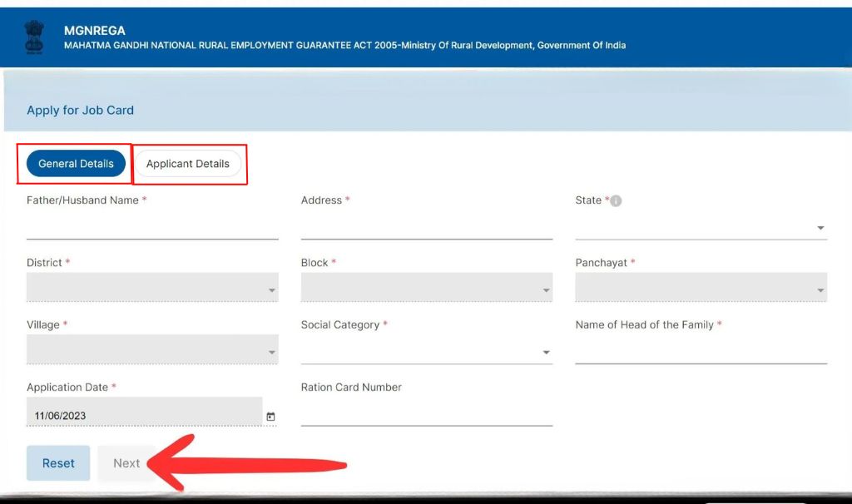This screenshot has width=852, height=504.
Task: Click the State info icon
Action: click(616, 201)
